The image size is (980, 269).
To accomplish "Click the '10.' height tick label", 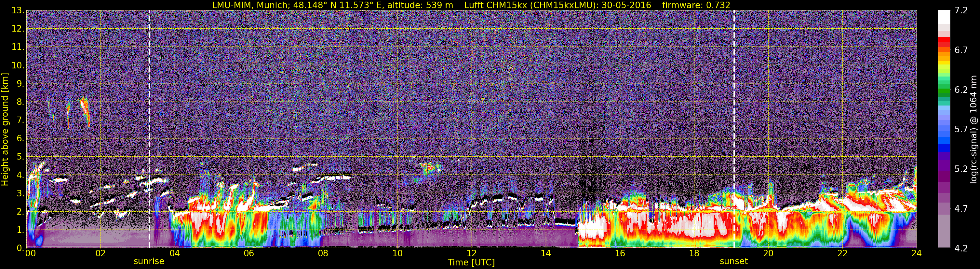I will click(x=18, y=65).
